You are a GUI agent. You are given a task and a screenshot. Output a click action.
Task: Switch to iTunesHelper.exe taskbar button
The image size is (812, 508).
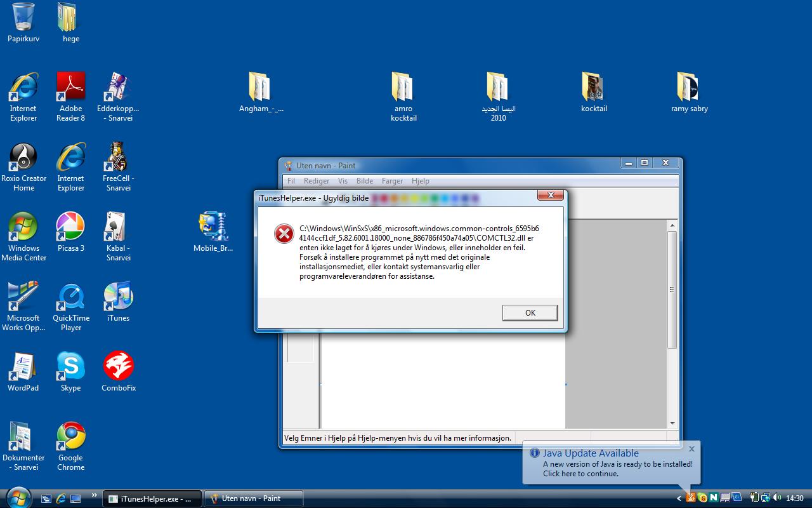click(152, 498)
